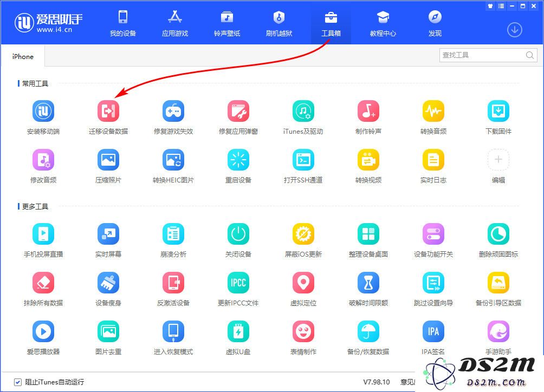Open 反激活设备 tool

pyautogui.click(x=173, y=283)
